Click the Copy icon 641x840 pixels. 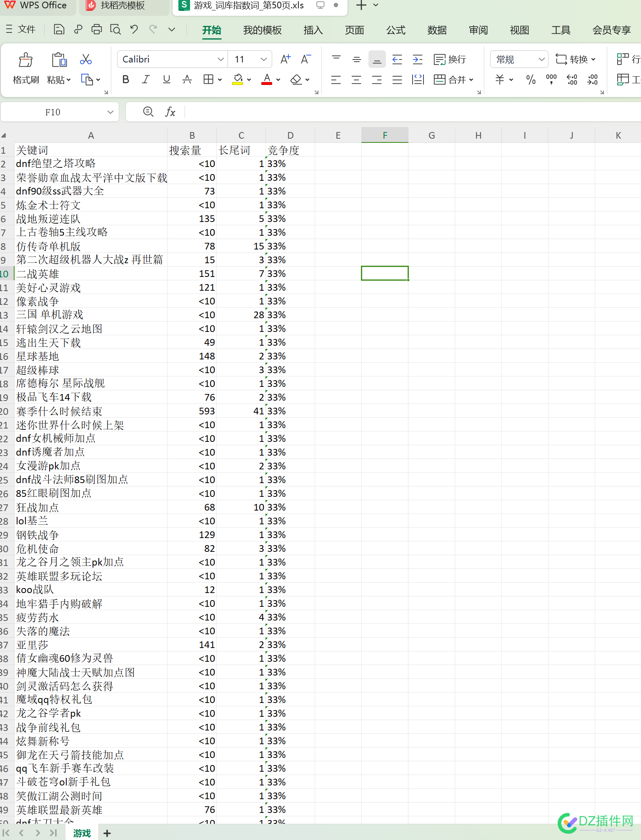[87, 80]
